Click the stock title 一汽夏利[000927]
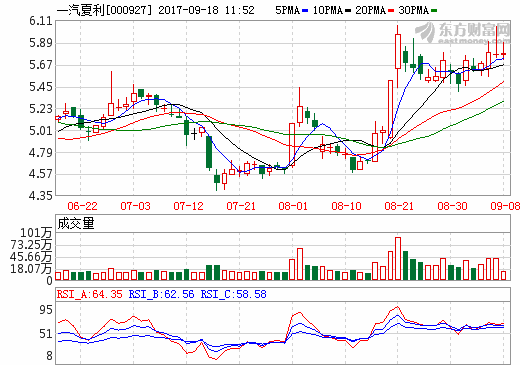This screenshot has width=520, height=365. click(x=104, y=10)
